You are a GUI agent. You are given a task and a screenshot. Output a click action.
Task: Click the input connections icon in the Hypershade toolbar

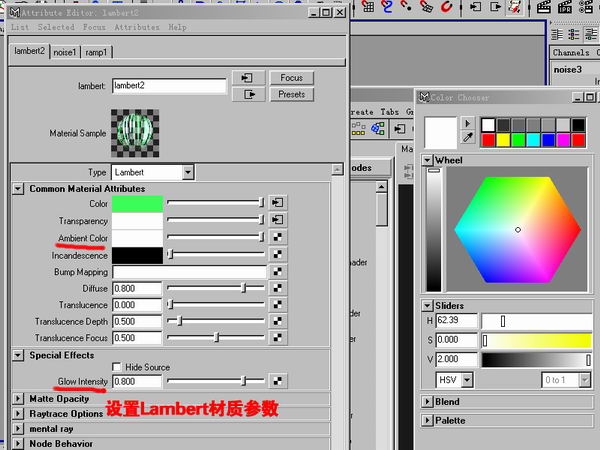400,129
